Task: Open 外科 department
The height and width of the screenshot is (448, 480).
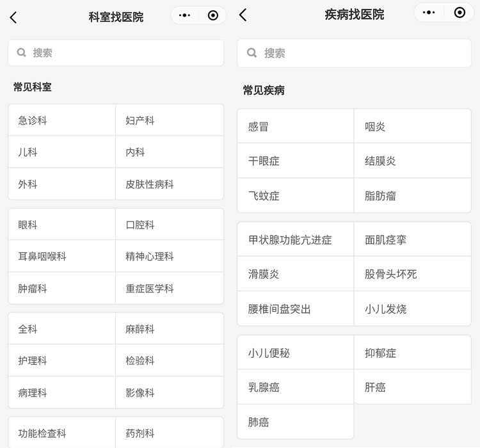Action: coord(62,184)
